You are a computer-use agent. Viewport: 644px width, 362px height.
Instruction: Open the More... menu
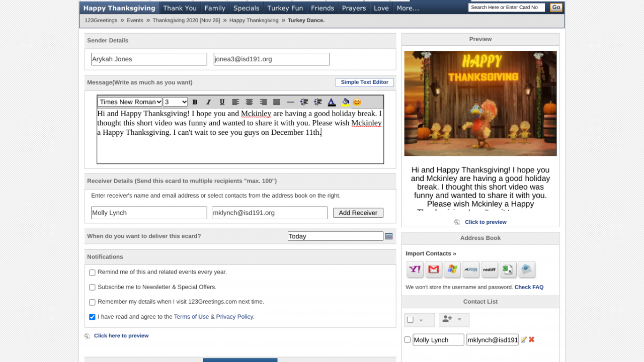[x=408, y=8]
